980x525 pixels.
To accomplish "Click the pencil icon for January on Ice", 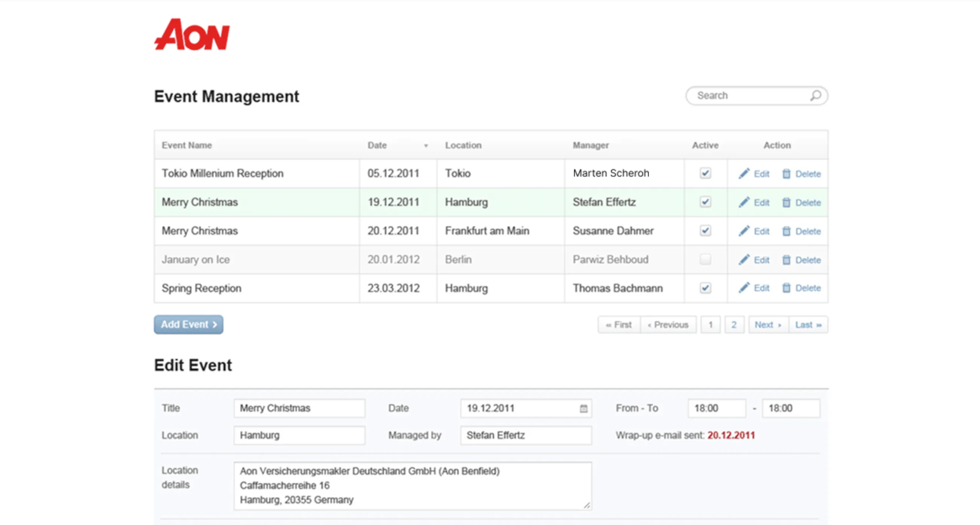I will [744, 259].
